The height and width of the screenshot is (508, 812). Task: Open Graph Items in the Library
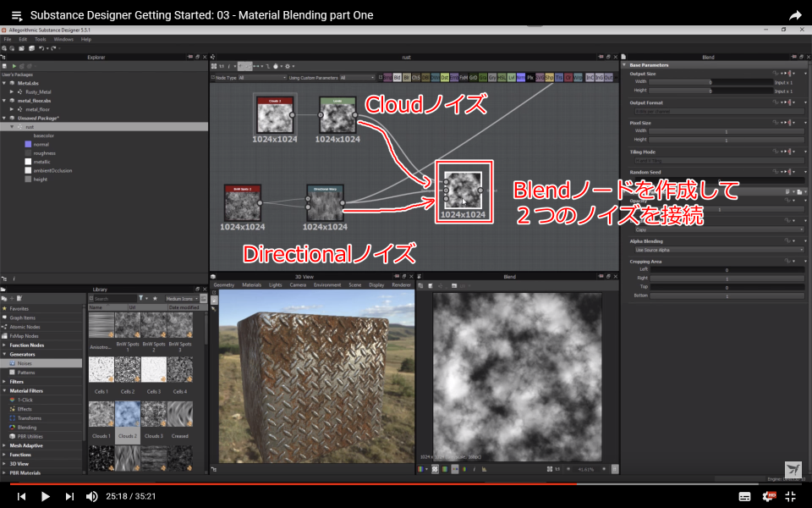pos(22,317)
